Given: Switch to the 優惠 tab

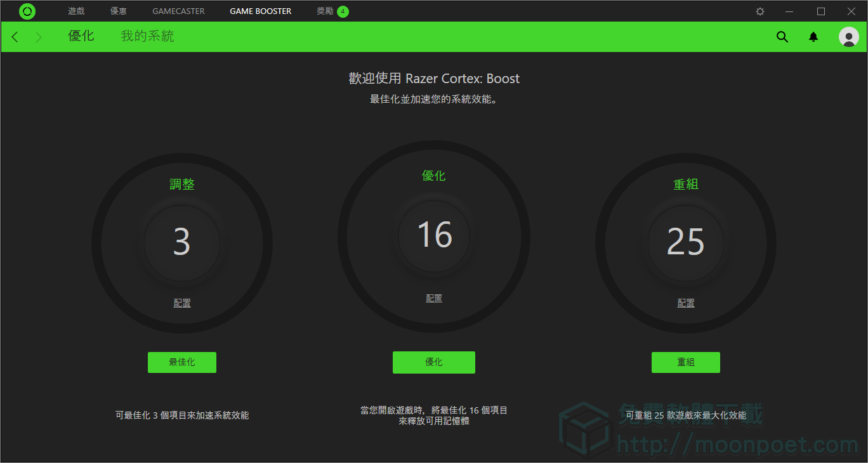Looking at the screenshot, I should [119, 11].
